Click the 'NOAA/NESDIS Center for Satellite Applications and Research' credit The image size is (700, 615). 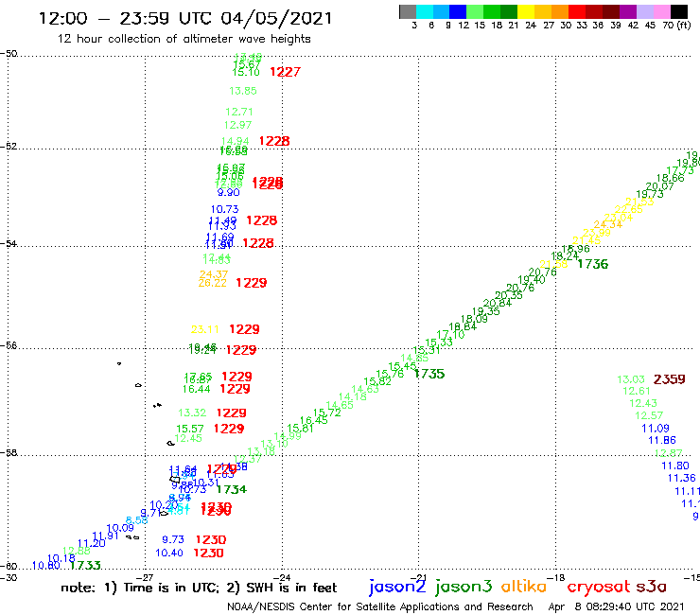pyautogui.click(x=380, y=606)
